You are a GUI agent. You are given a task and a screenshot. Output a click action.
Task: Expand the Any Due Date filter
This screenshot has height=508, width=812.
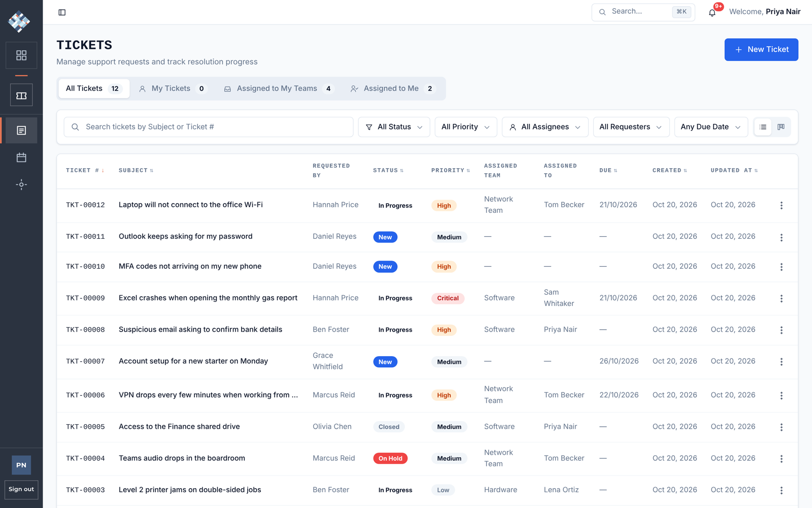710,127
